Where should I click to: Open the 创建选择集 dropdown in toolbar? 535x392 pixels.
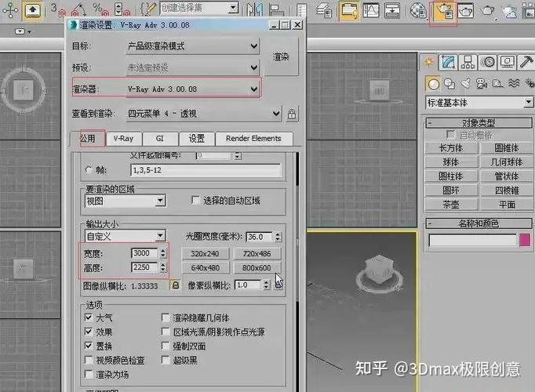click(199, 8)
